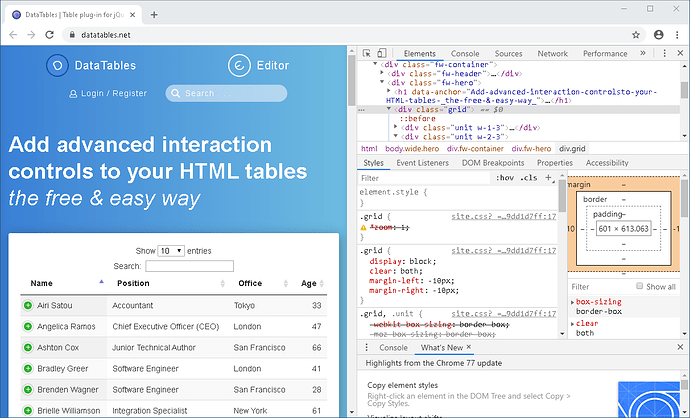
Task: Select div.fw-hero in breadcrumb
Action: point(531,149)
